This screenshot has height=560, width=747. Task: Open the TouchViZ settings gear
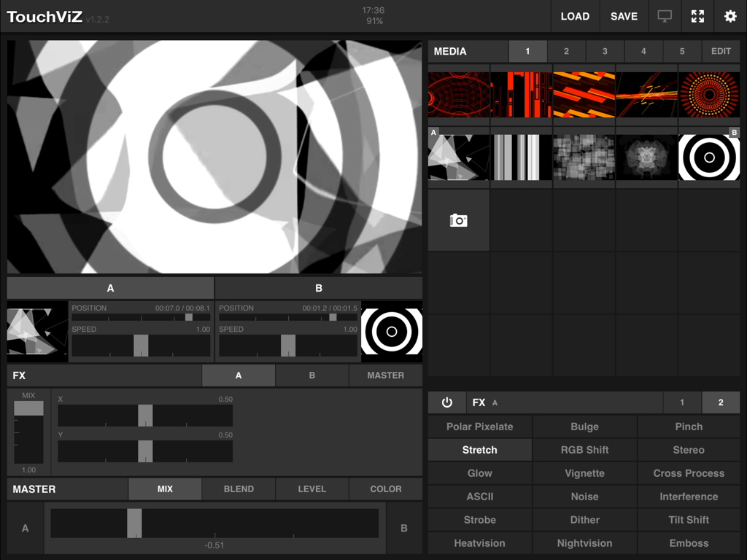tap(729, 16)
